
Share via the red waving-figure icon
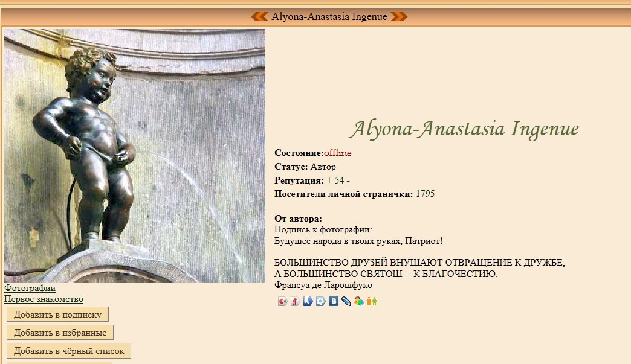(x=296, y=301)
